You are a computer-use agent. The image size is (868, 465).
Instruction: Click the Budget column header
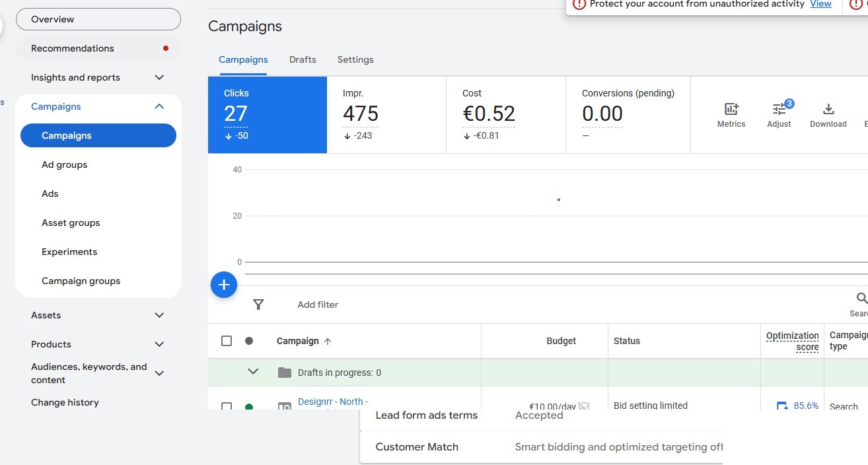pos(561,341)
